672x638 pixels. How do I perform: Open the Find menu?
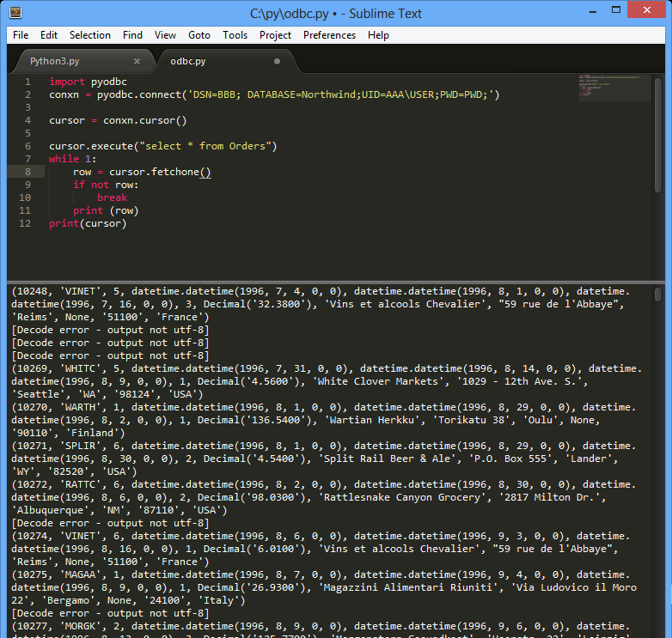coord(132,35)
